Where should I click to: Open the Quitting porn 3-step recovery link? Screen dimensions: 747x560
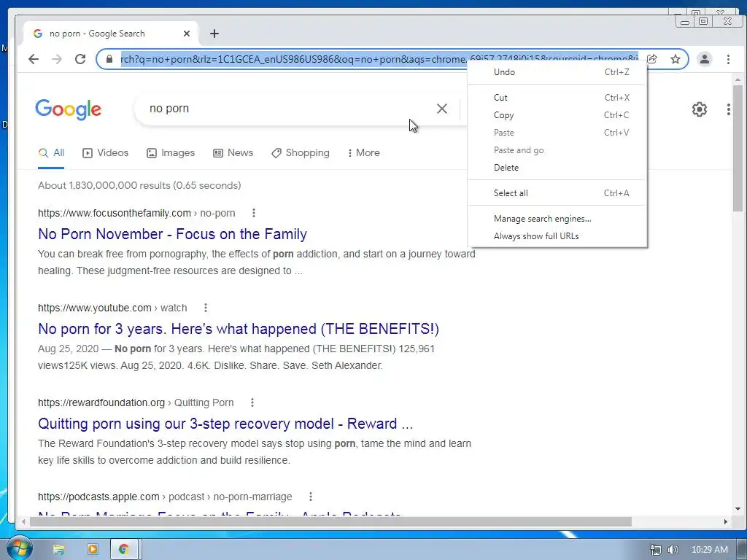click(225, 424)
